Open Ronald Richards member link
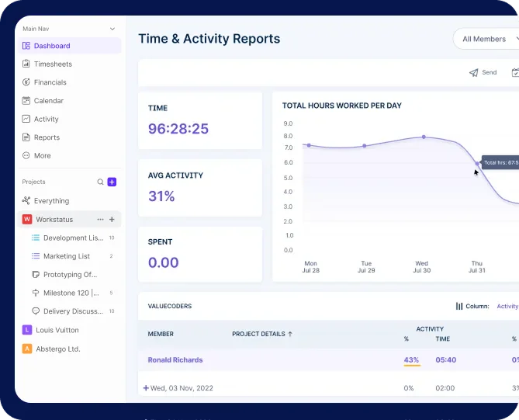This screenshot has width=519, height=420. (x=175, y=360)
